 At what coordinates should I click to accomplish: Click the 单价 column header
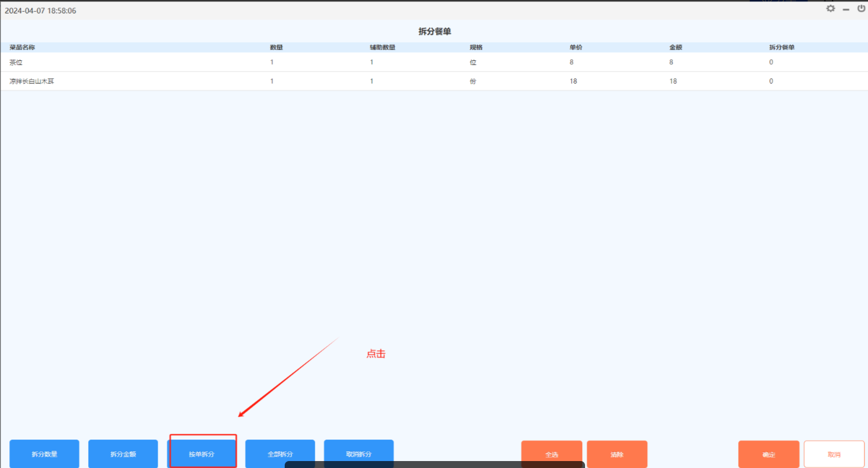pyautogui.click(x=576, y=48)
